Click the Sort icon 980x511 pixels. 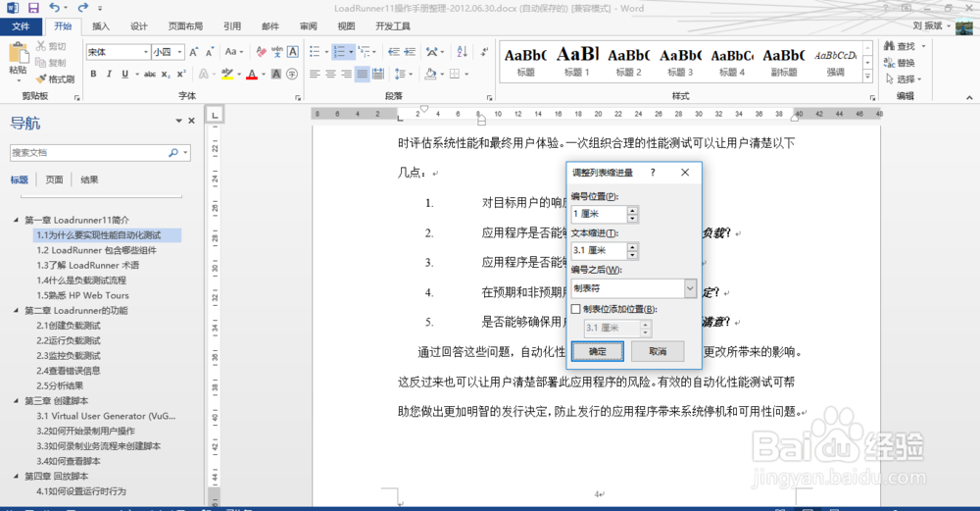click(x=462, y=52)
